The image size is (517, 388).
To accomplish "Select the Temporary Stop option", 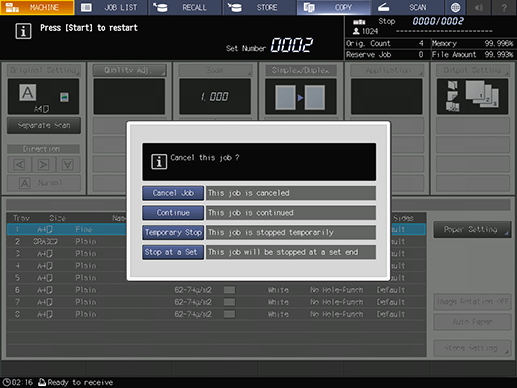I will coord(173,232).
